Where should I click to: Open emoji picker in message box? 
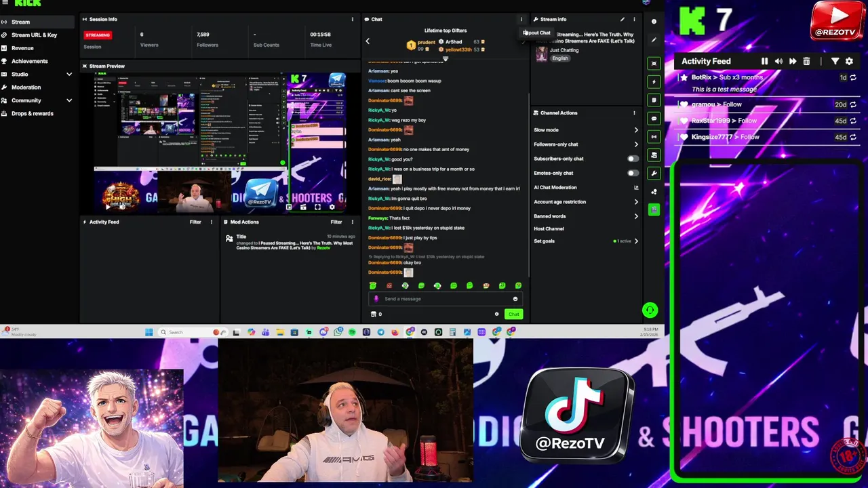[x=515, y=299]
